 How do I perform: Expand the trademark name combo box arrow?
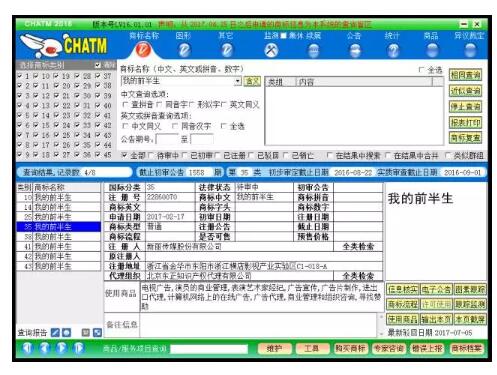pos(238,81)
